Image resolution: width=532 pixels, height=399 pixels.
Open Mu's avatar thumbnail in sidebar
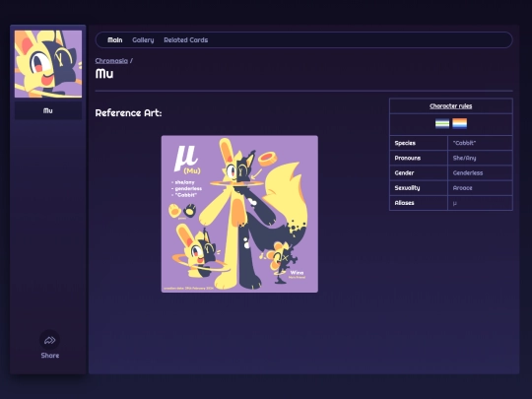(48, 64)
